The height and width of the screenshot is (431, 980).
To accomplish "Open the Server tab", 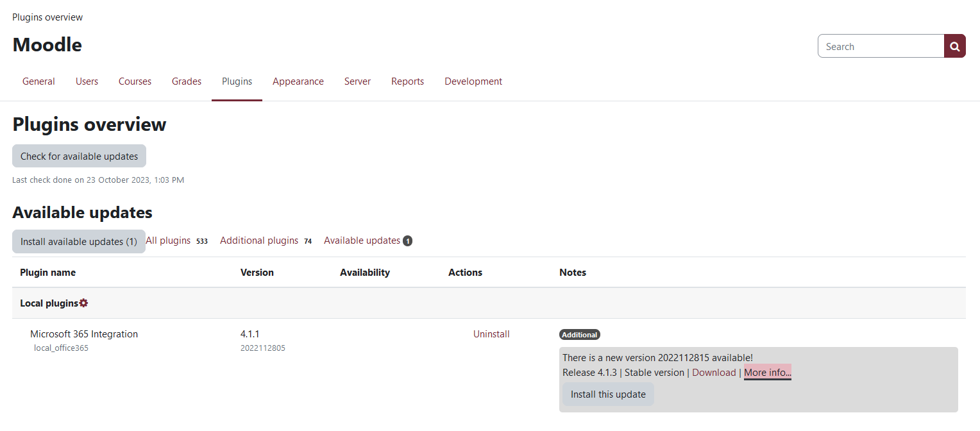I will pos(357,81).
